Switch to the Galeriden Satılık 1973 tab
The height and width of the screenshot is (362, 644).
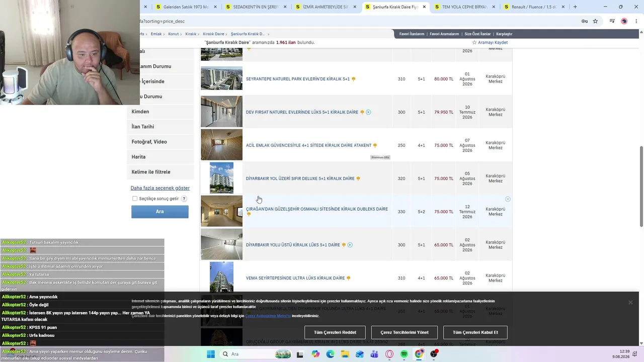pyautogui.click(x=186, y=7)
